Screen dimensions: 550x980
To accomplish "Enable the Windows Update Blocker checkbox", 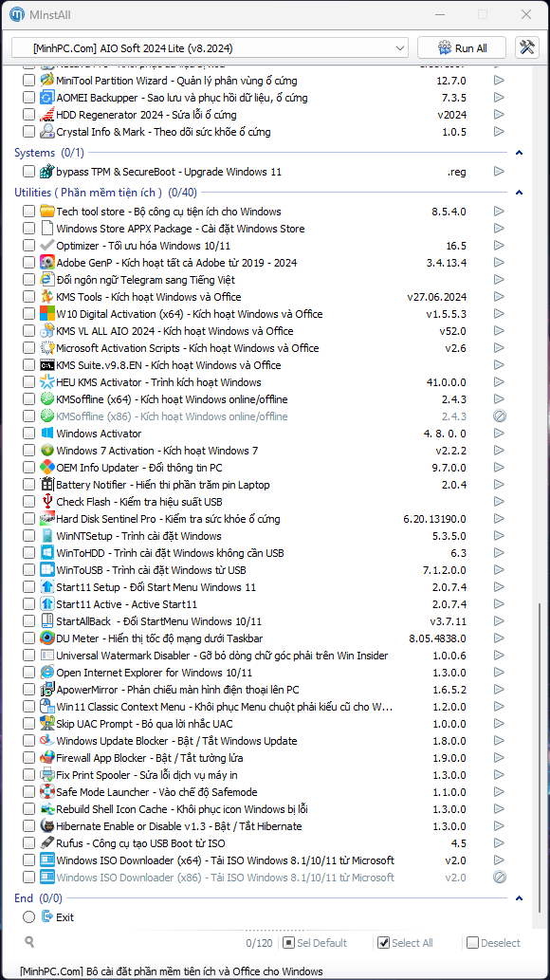I will 28,741.
